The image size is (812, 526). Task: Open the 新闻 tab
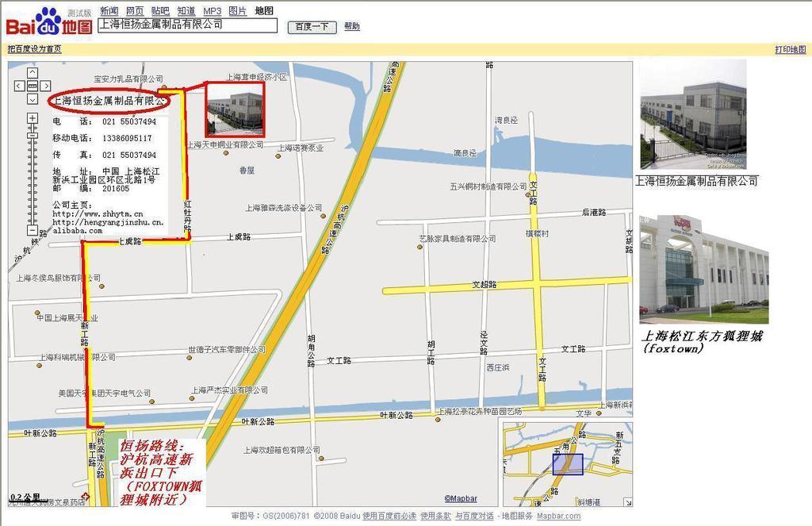pos(109,11)
